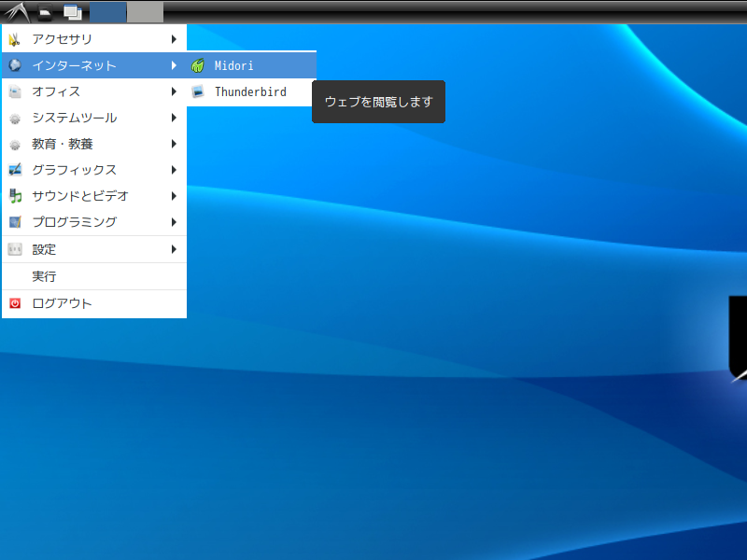Click the show desktop windows icon
The height and width of the screenshot is (560, 747).
[x=73, y=12]
